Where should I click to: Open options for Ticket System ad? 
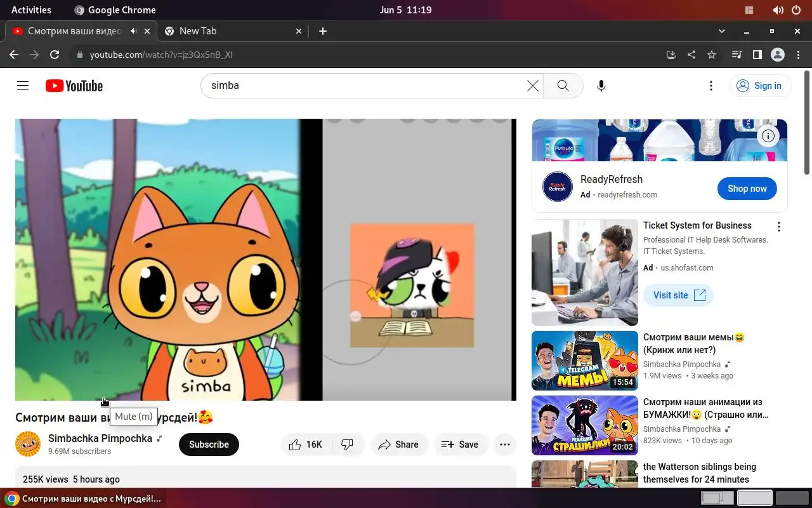point(779,227)
